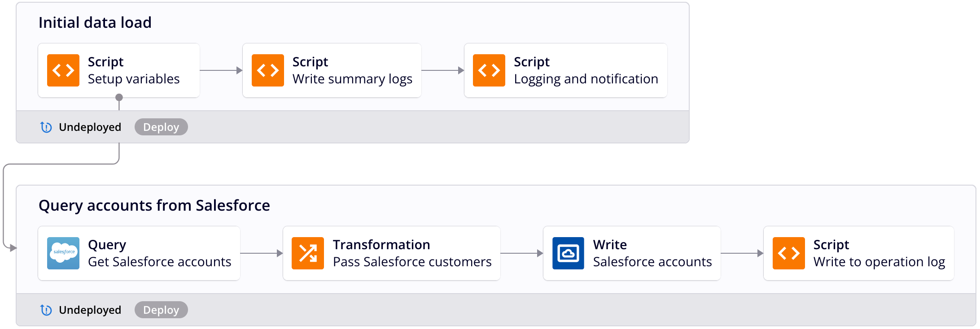The width and height of the screenshot is (980, 329).
Task: Click the Undeployed status icon in Query accounts operation
Action: 46,310
